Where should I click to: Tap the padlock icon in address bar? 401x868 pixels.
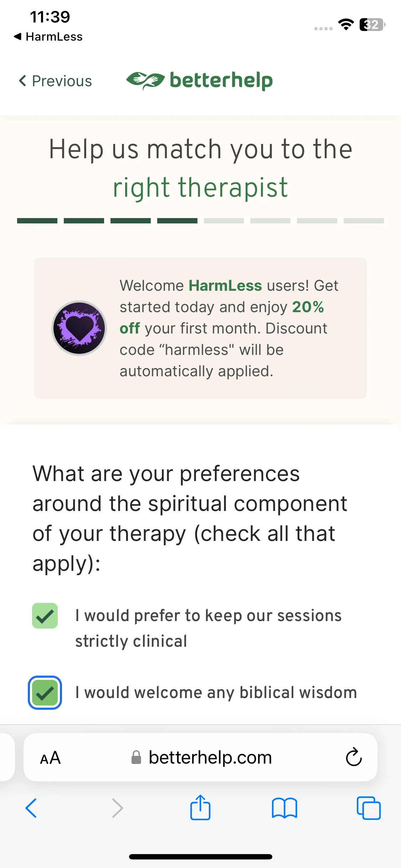[x=136, y=757]
